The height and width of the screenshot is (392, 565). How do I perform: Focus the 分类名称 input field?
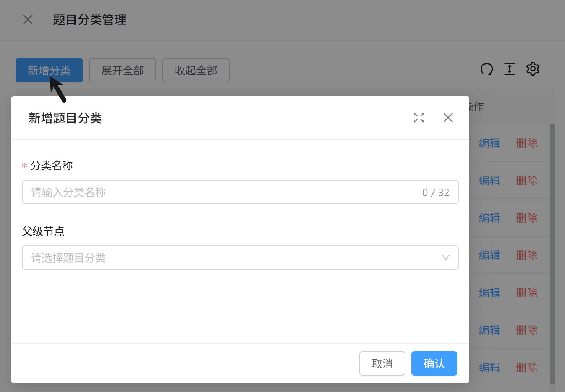[222, 192]
